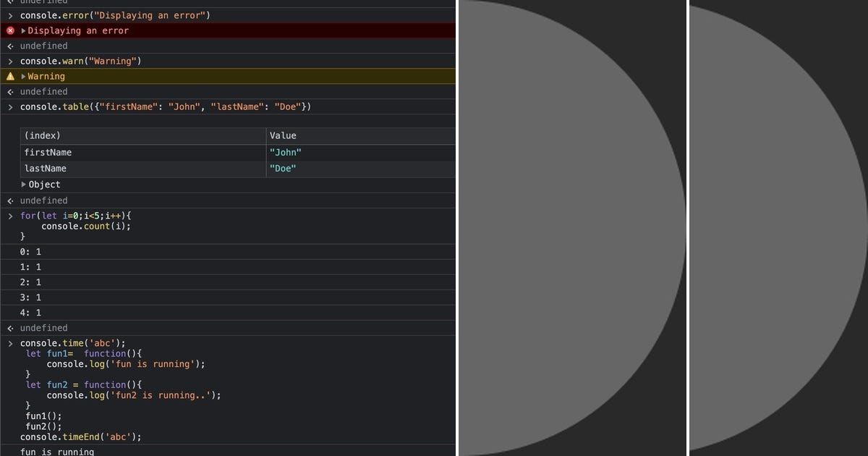Viewport: 868px width, 456px height.
Task: Click the 'John' value in the table
Action: (x=286, y=152)
